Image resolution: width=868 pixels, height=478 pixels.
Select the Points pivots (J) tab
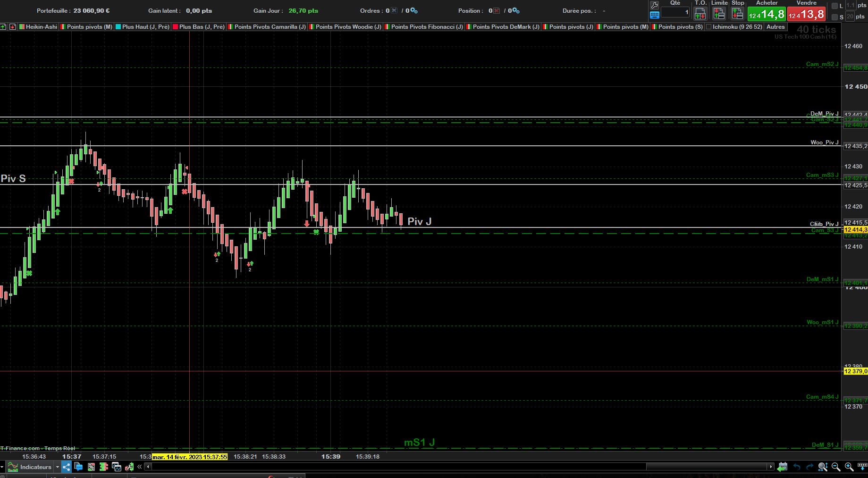[569, 27]
